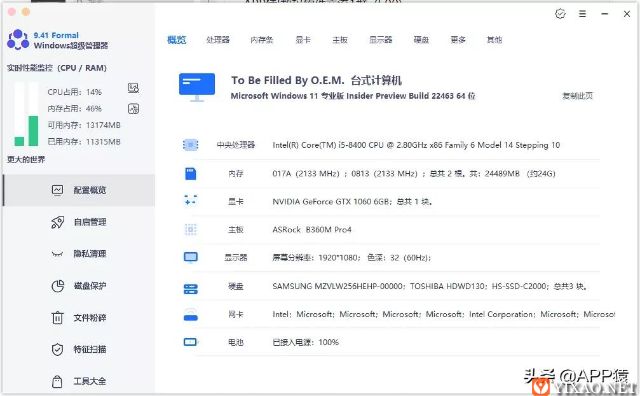Viewport: 640px width, 396px height.
Task: Click the 中央处理器 row with i5-8400
Action: click(x=391, y=145)
